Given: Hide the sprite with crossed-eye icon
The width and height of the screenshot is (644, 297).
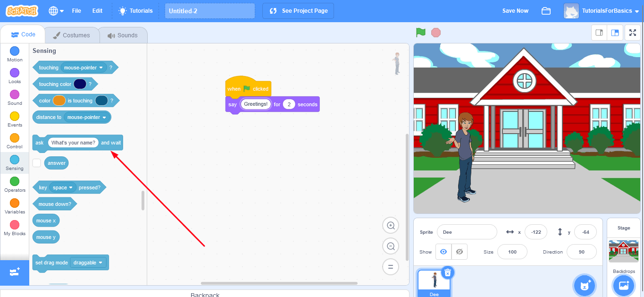Looking at the screenshot, I should pyautogui.click(x=459, y=252).
